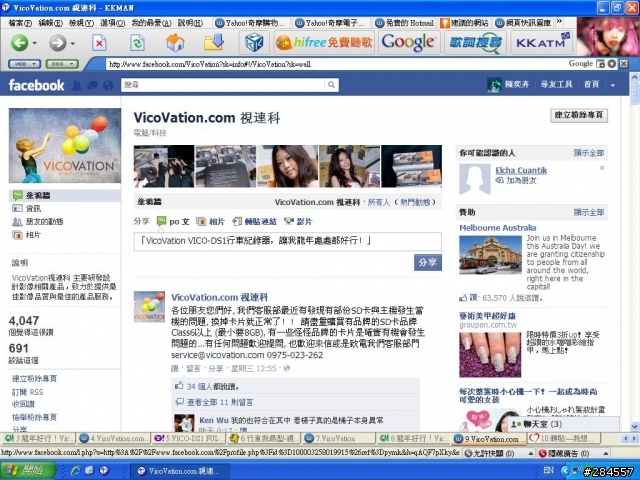Open the blue UCD dropdown beside address bar
640x480 pixels.
pyautogui.click(x=24, y=64)
